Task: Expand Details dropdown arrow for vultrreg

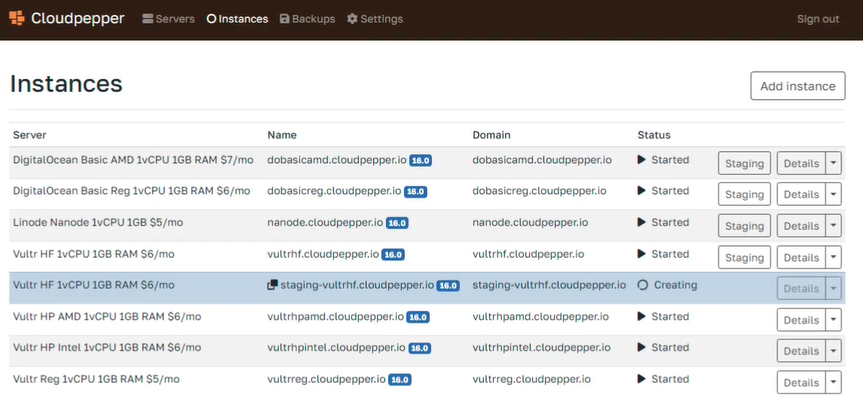Action: [x=833, y=382]
